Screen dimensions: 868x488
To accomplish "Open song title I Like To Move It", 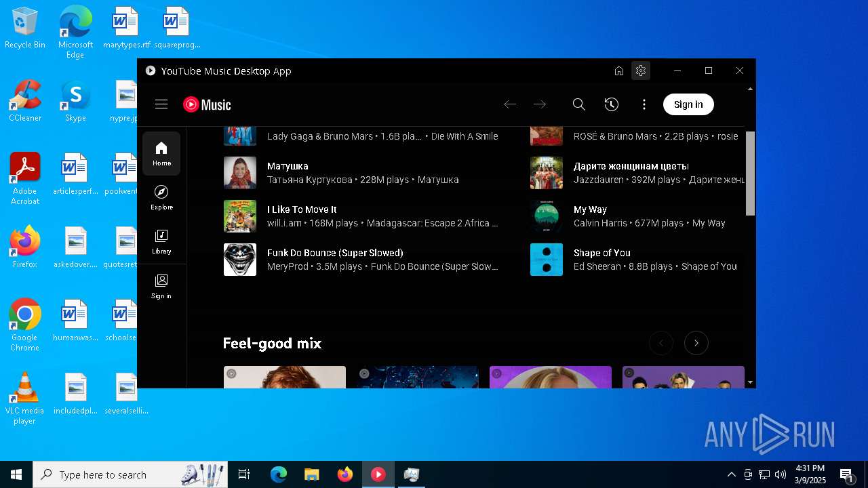I will coord(302,209).
